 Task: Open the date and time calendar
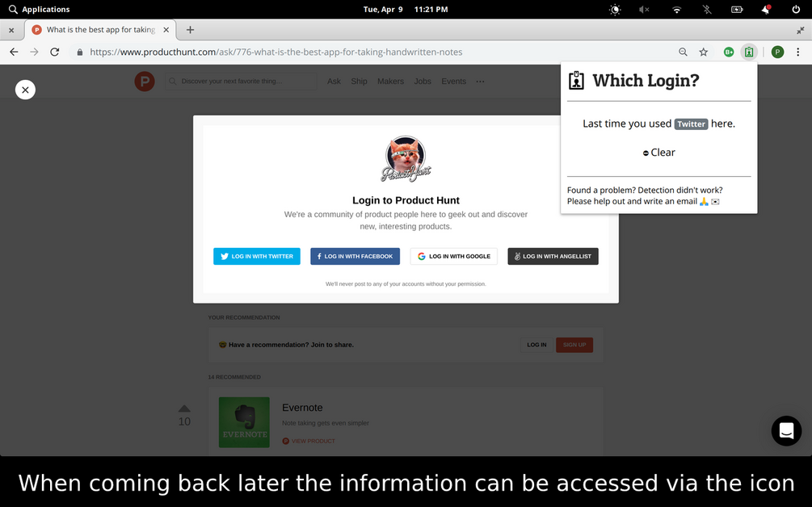(406, 10)
